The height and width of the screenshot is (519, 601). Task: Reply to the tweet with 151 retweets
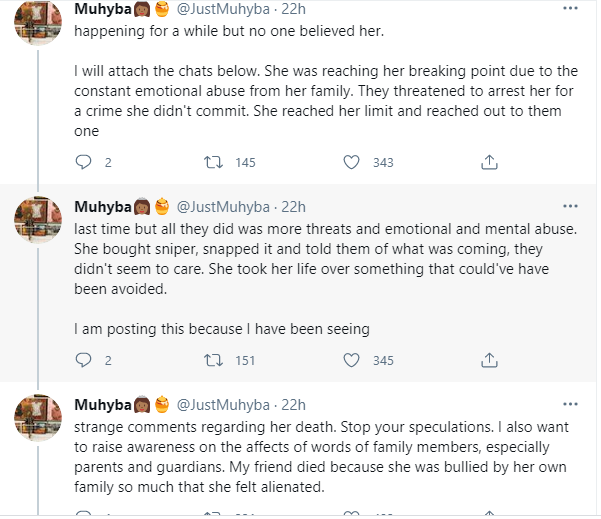pos(84,360)
